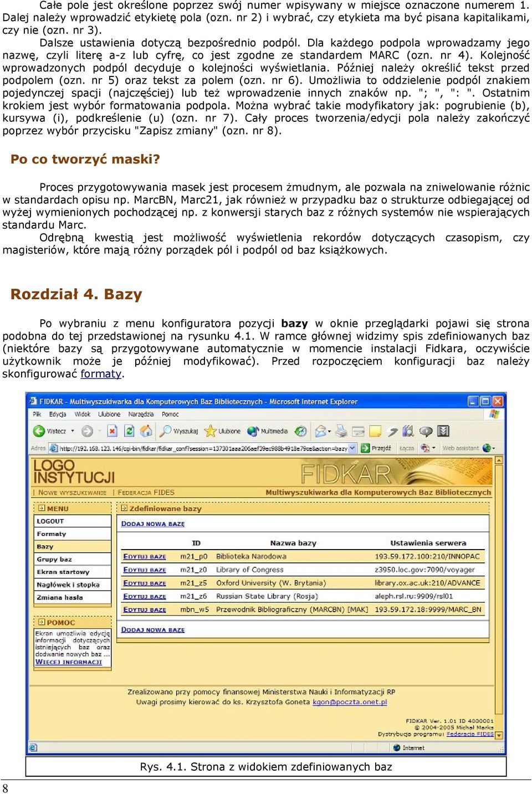This screenshot has height=794, width=532.
Task: Click lower Dodaj nową bazę link
Action: 153,629
